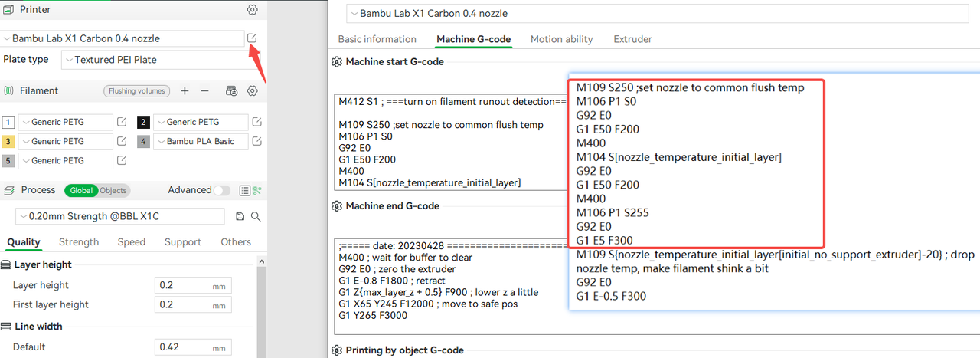Image resolution: width=980 pixels, height=358 pixels.
Task: Edit the Bambu Lab X1 Carbon printer preset
Action: click(252, 38)
